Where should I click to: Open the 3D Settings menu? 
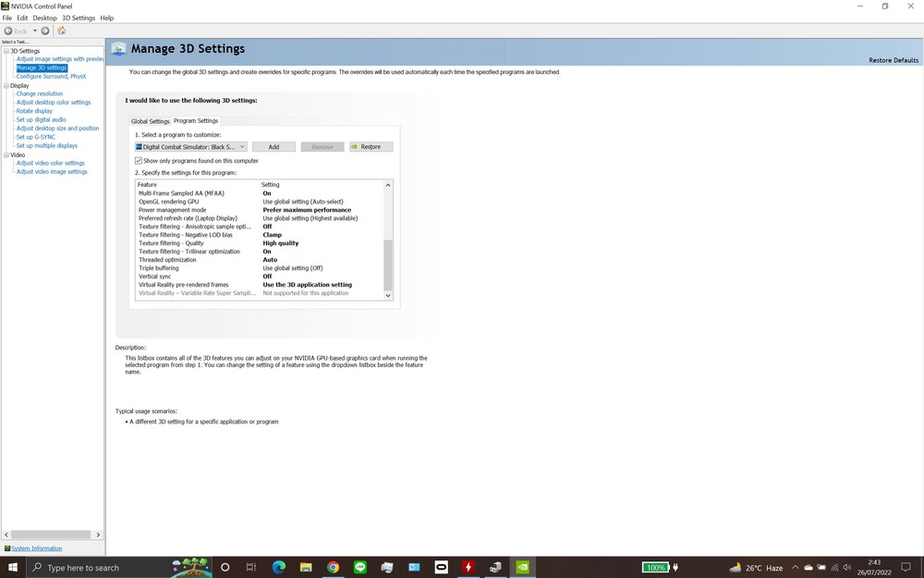click(x=79, y=18)
